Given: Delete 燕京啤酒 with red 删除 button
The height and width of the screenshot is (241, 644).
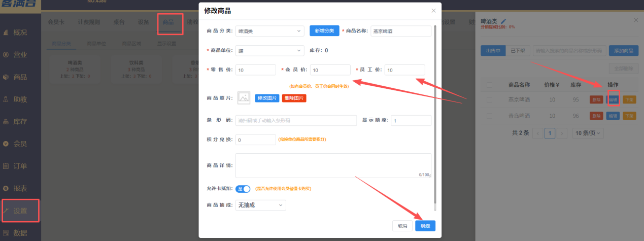Looking at the screenshot, I should click(596, 100).
